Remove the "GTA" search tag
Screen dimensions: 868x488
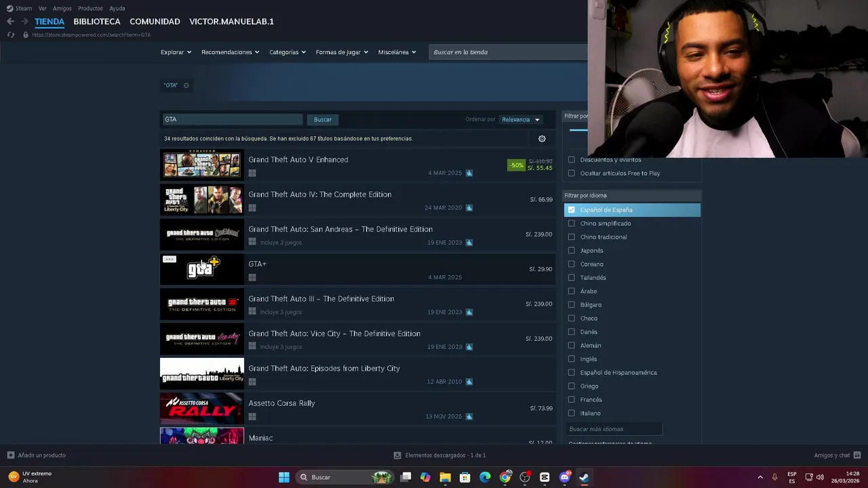coord(186,85)
